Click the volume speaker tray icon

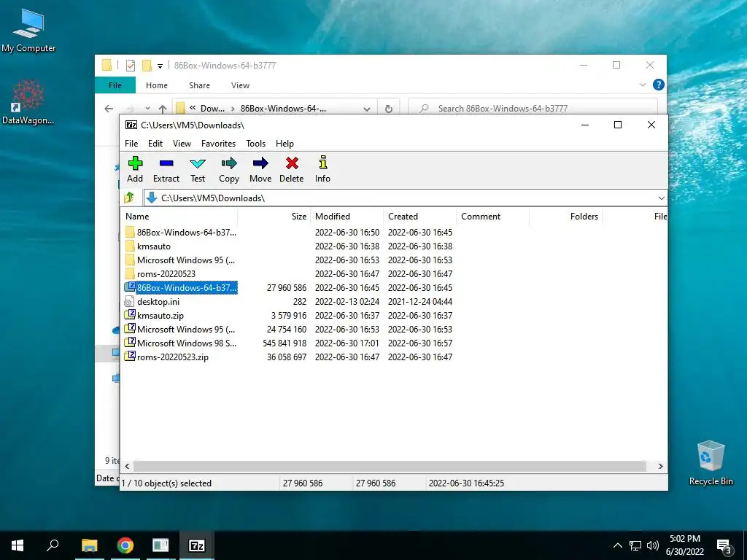click(653, 545)
